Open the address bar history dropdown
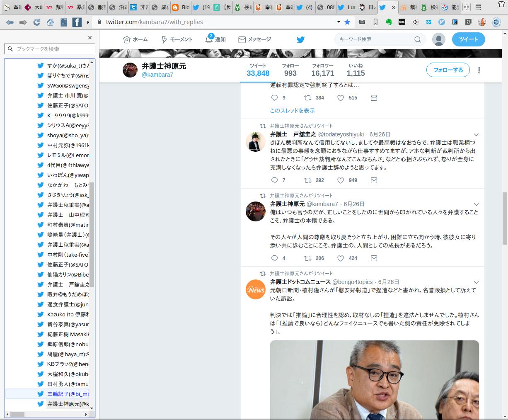The image size is (508, 420). [x=339, y=22]
